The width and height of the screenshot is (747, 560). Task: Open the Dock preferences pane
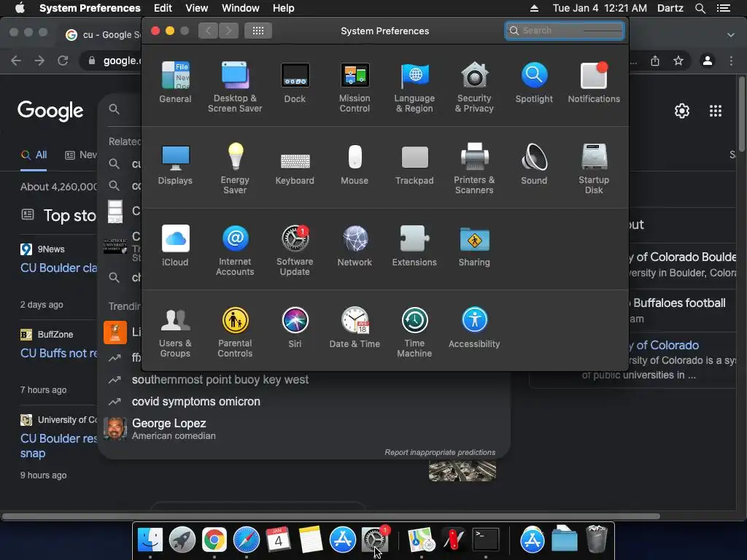coord(295,82)
